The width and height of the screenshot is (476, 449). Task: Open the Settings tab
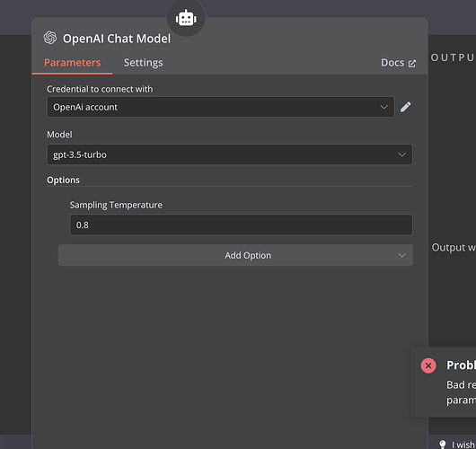[x=144, y=63]
